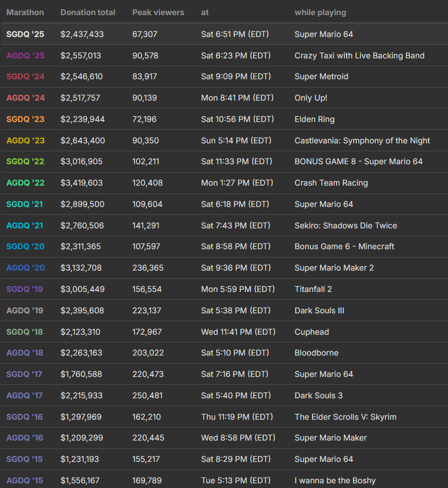Click the Peak viewers column header
Image resolution: width=448 pixels, height=488 pixels.
(158, 13)
